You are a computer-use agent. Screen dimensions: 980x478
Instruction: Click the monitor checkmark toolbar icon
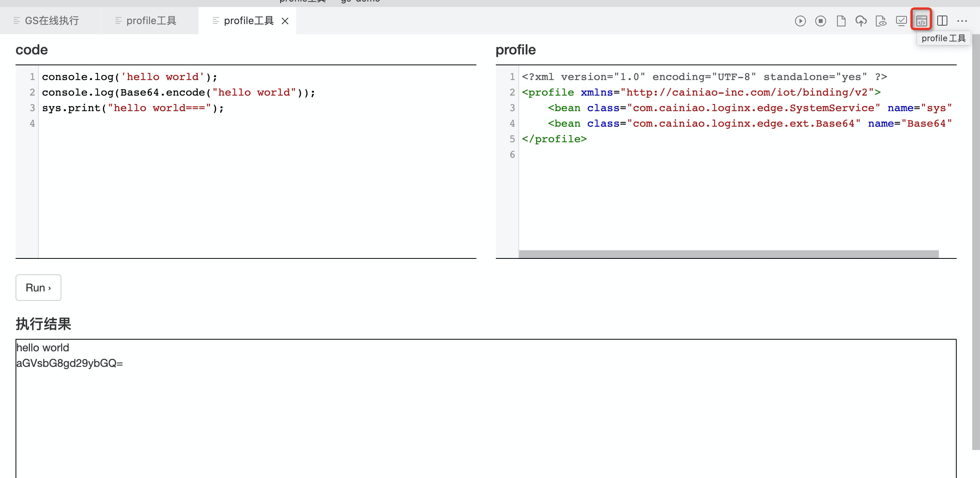[x=901, y=21]
